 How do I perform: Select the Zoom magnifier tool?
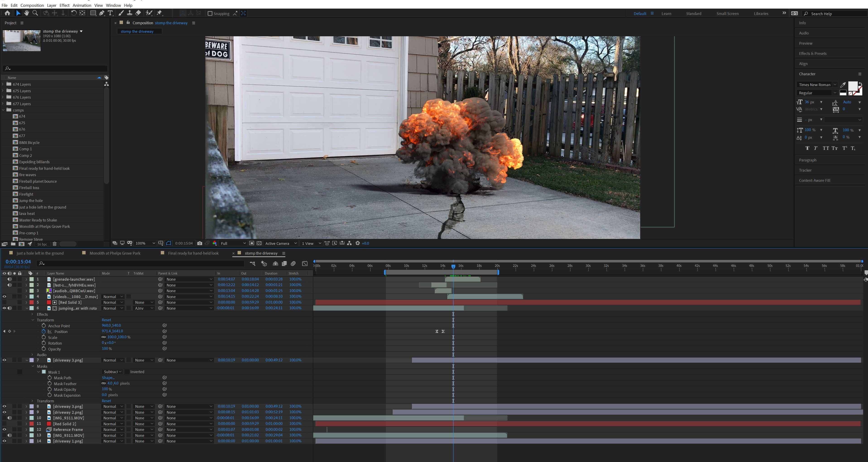35,13
